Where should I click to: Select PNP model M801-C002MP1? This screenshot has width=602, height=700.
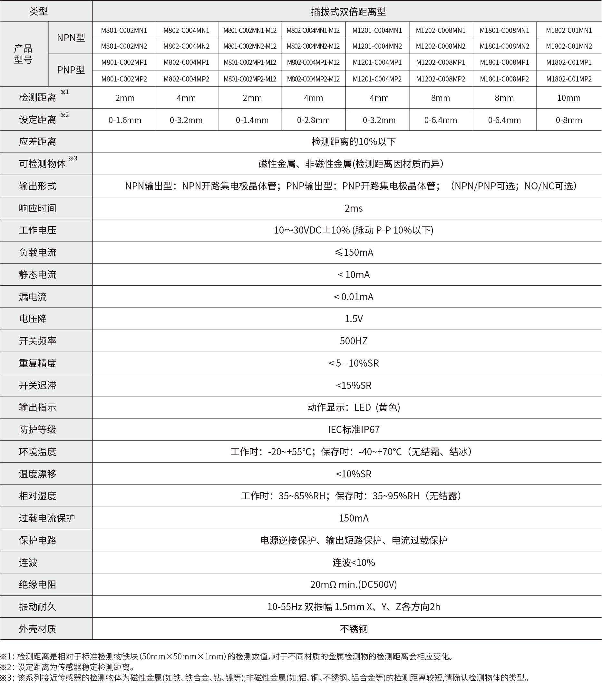[x=124, y=62]
